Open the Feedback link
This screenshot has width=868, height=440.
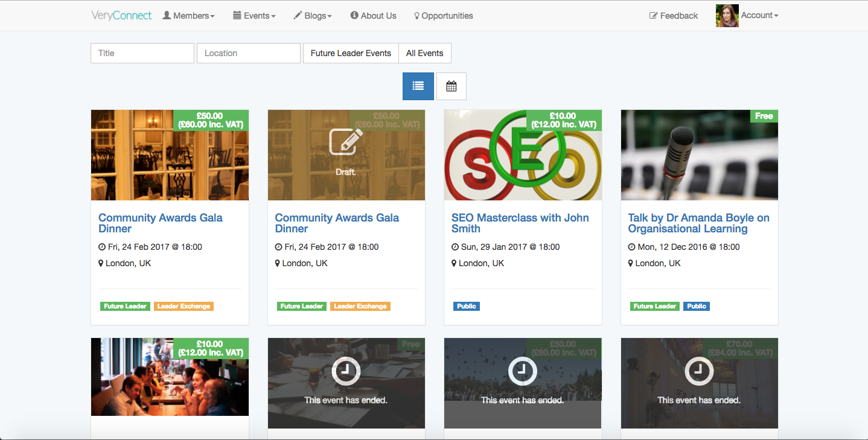click(674, 16)
